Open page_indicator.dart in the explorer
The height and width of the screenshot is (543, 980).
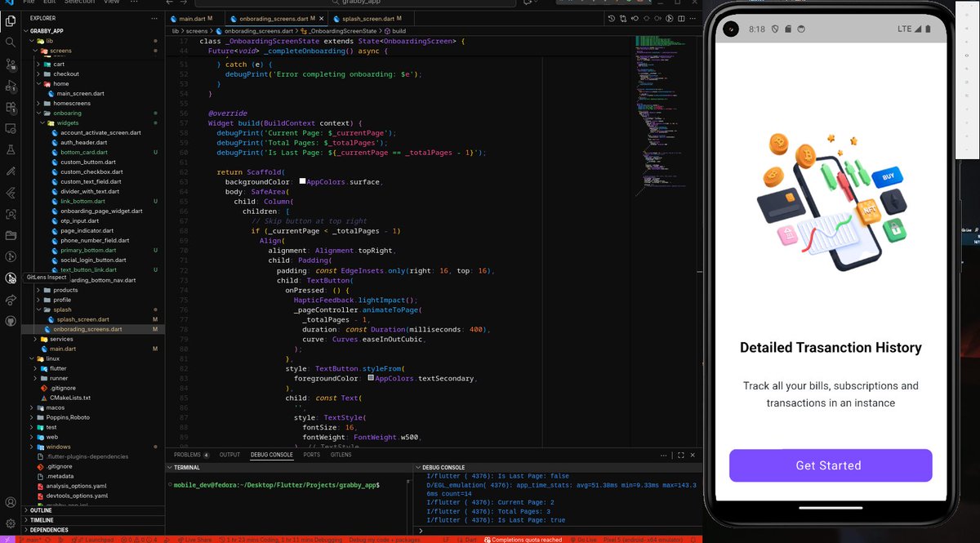[86, 230]
